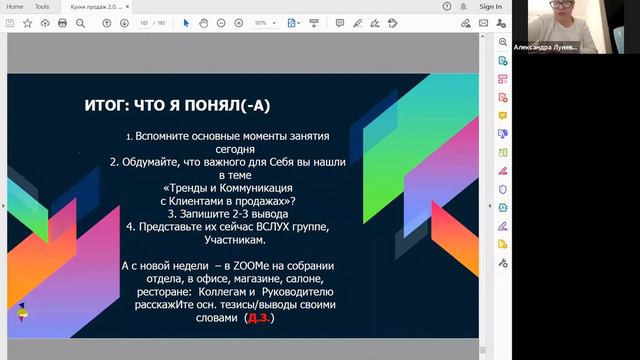The height and width of the screenshot is (360, 640).
Task: Go to next page arrow
Action: point(124,23)
